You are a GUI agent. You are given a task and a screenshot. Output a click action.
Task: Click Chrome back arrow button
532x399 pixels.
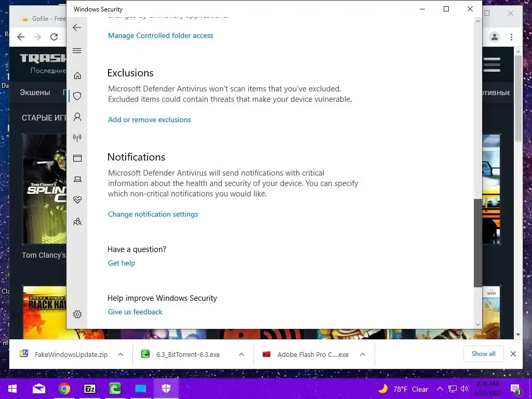pyautogui.click(x=21, y=37)
